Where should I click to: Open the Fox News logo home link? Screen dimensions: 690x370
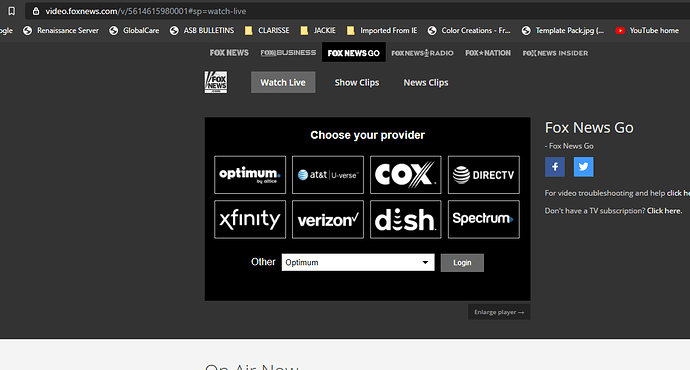[216, 82]
